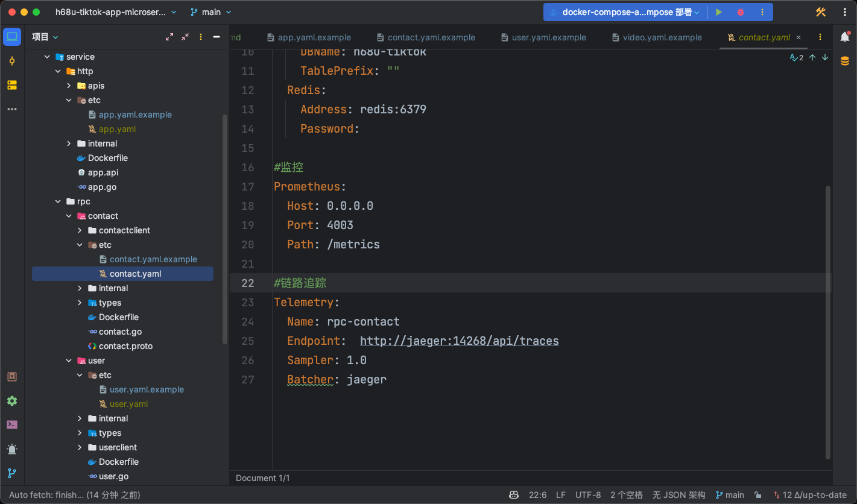Click line separator LF in status bar
This screenshot has height=504, width=857.
tap(561, 495)
